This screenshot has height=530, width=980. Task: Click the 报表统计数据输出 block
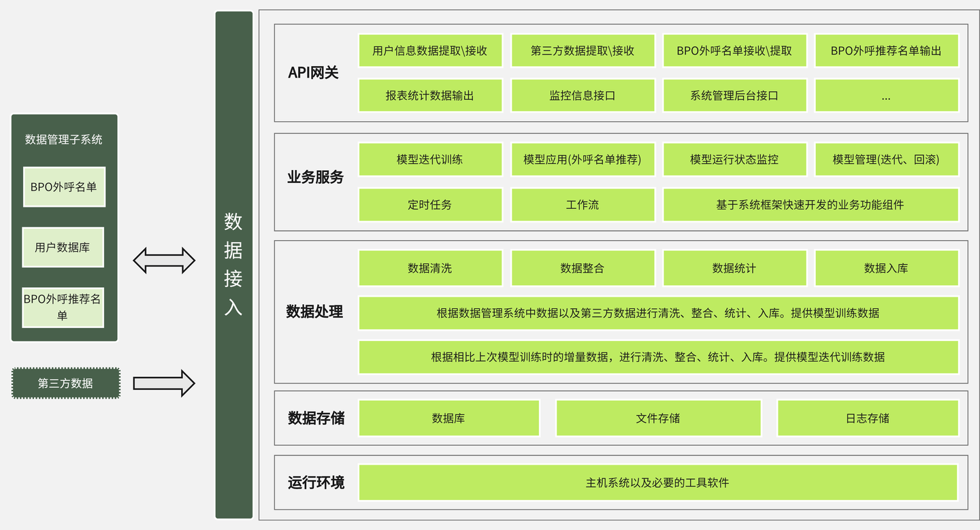(430, 95)
